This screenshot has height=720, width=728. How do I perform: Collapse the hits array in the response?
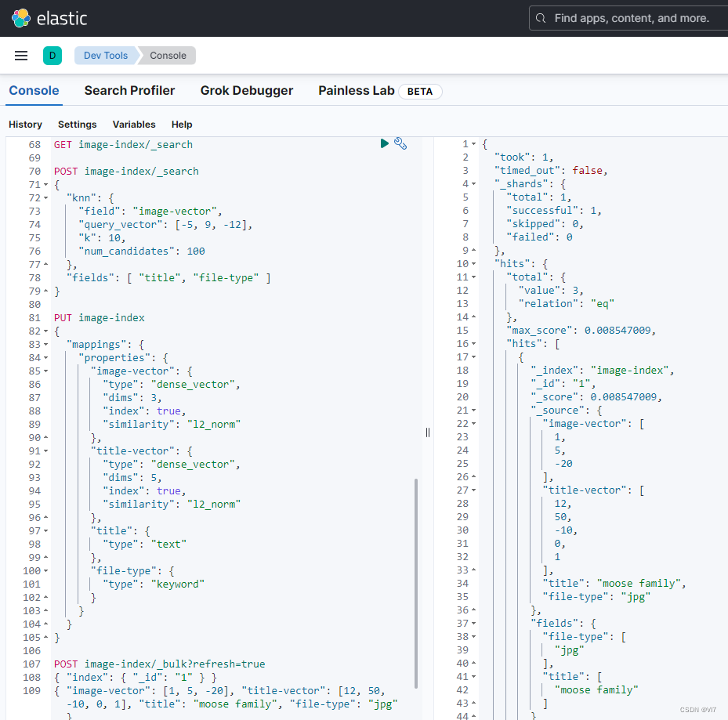click(x=472, y=342)
